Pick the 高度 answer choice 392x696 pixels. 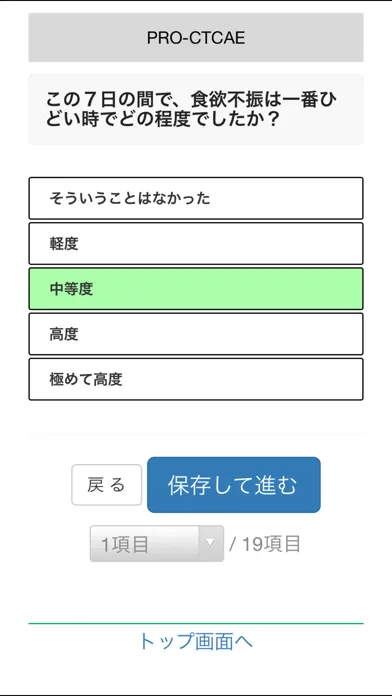coord(196,334)
